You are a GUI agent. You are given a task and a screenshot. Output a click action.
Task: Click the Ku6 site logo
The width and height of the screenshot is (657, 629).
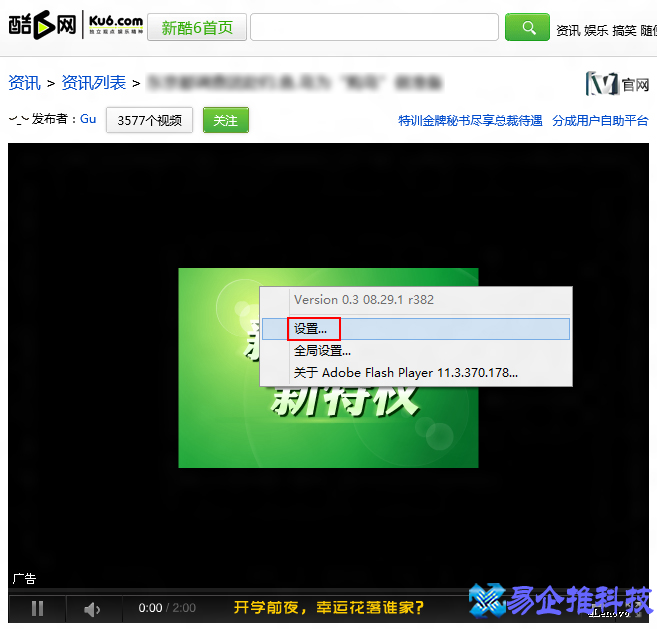[75, 25]
